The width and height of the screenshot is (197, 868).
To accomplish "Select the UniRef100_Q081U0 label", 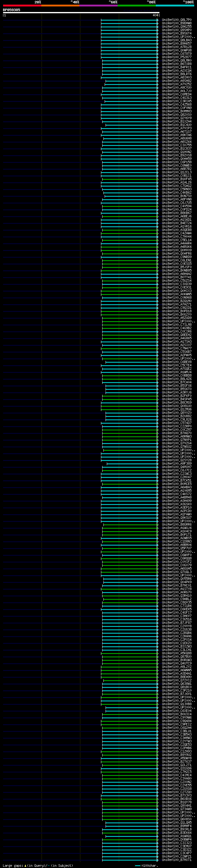I will (x=176, y=406).
